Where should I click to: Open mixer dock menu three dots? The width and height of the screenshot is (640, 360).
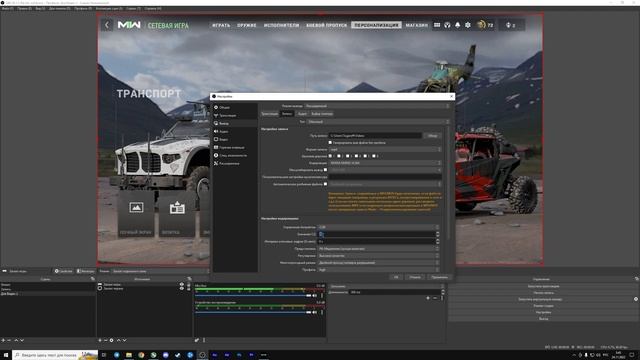pyautogui.click(x=204, y=340)
